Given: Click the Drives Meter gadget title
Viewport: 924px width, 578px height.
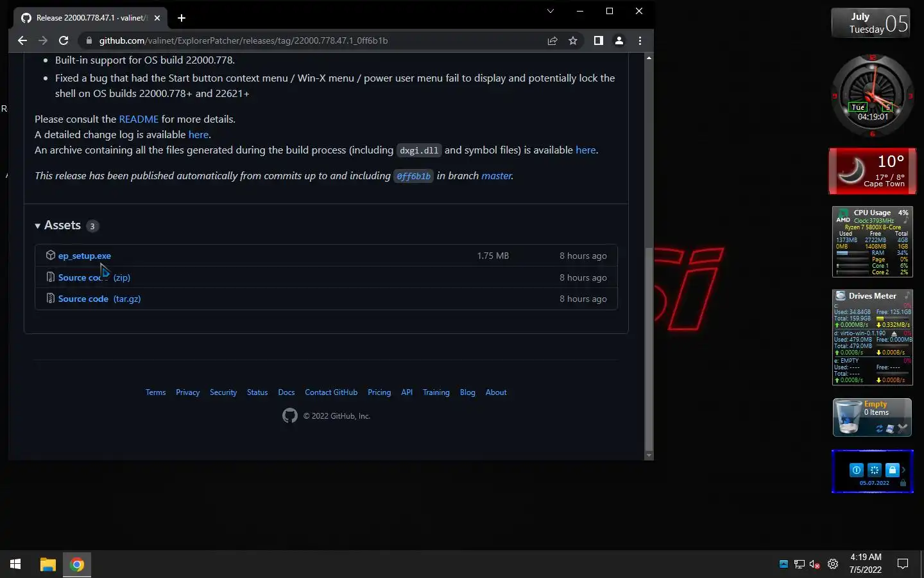Looking at the screenshot, I should click(872, 296).
